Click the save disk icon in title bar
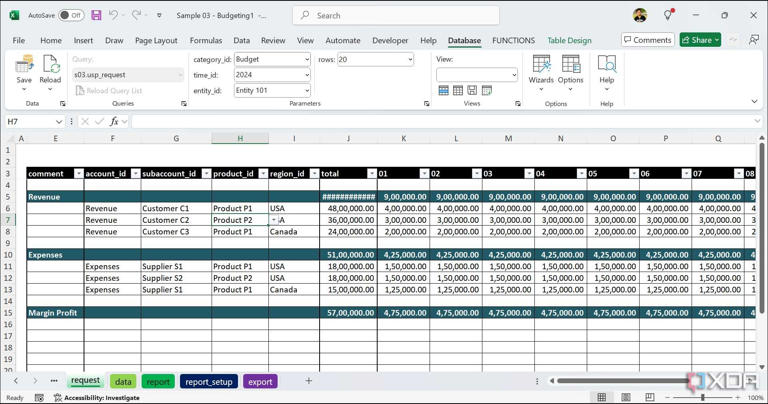This screenshot has width=768, height=404. (x=96, y=16)
